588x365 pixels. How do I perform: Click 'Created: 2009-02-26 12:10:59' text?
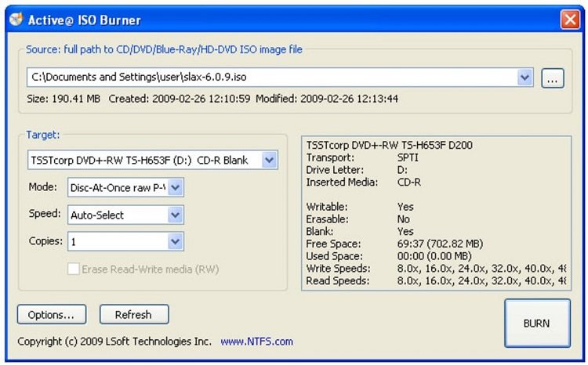tap(180, 99)
